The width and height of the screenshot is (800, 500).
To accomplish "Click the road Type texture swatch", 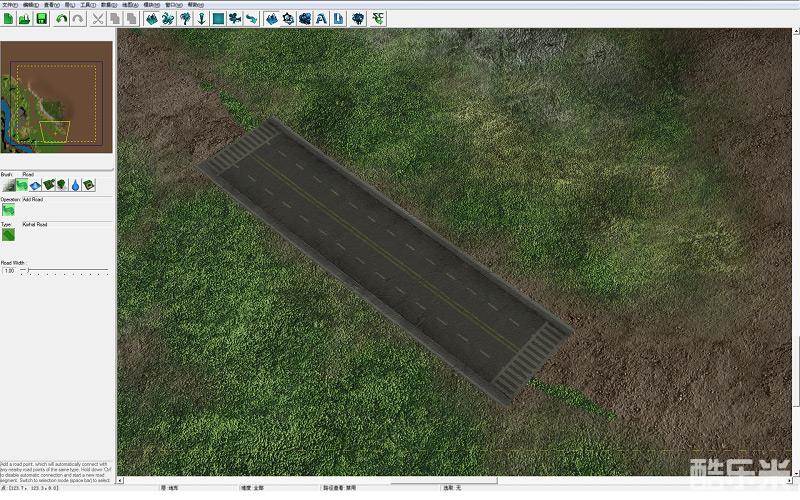I will pos(8,236).
